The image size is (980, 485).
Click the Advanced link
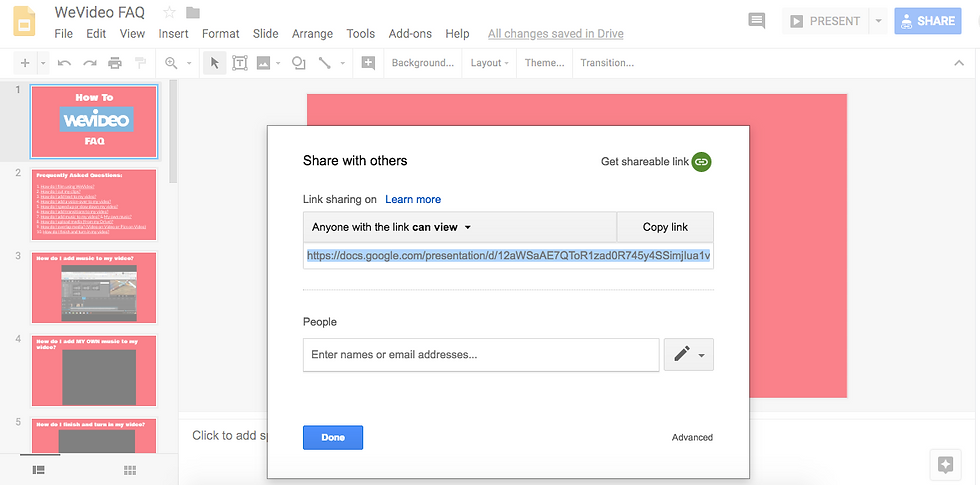(x=692, y=438)
